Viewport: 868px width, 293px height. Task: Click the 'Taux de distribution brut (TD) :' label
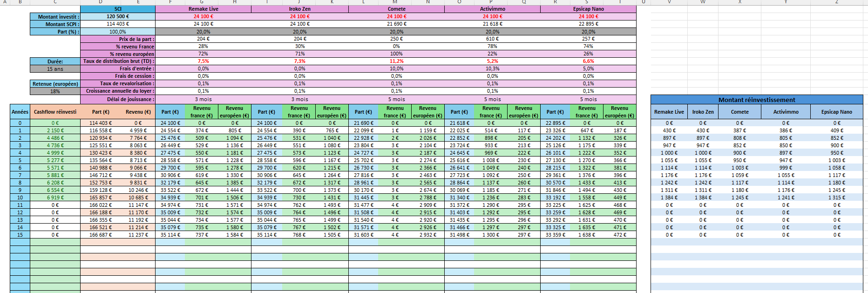pyautogui.click(x=118, y=61)
